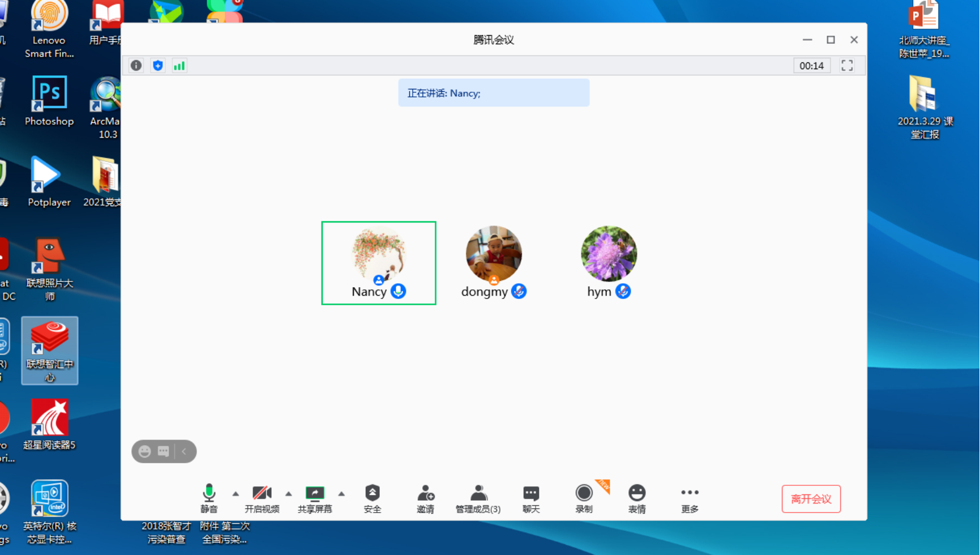The width and height of the screenshot is (980, 555).
Task: Expand the video options arrow beside 开启视频
Action: (289, 494)
